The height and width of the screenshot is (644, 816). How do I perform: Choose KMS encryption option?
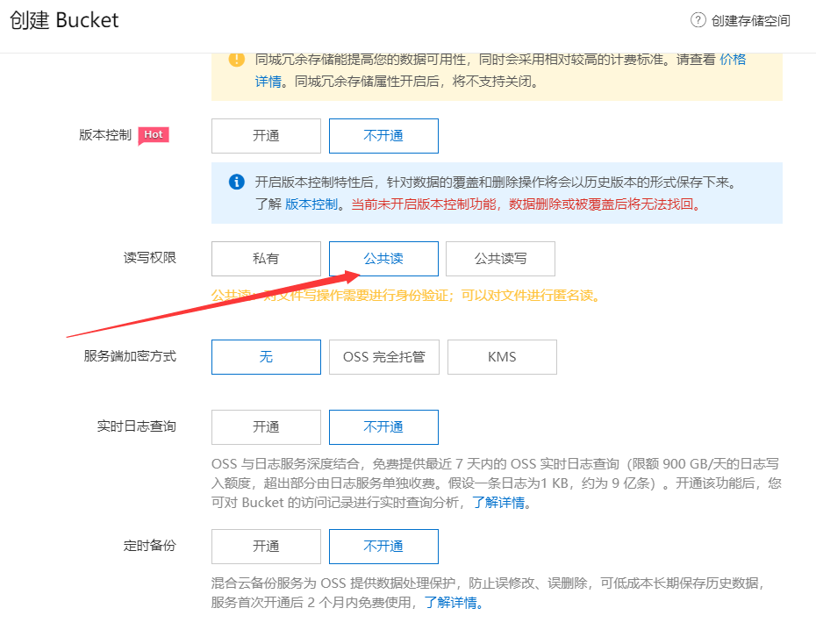[x=502, y=357]
